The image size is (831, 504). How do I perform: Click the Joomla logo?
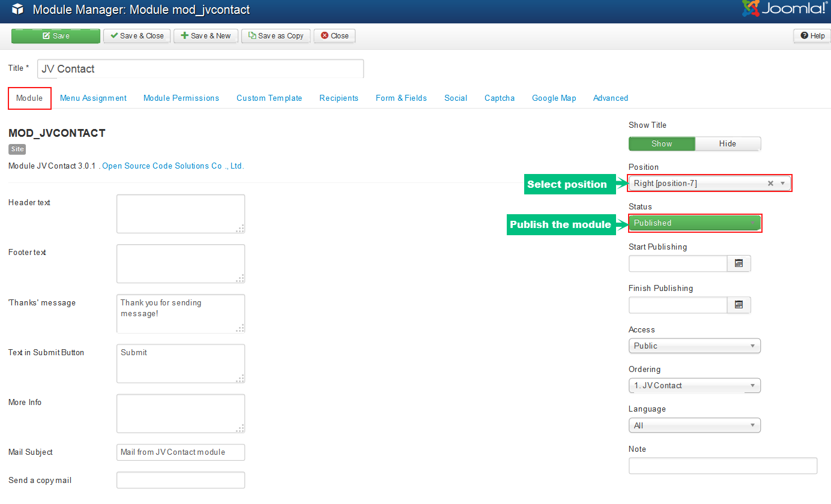point(785,8)
